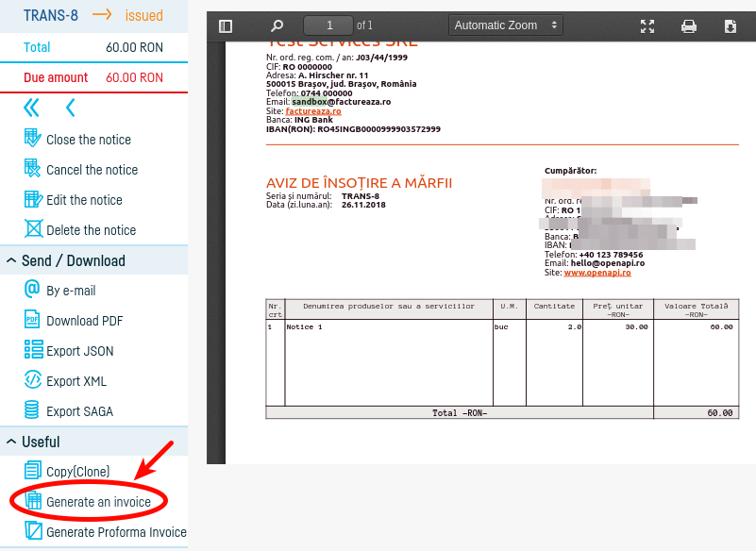Click the double left arrow icon
Screen dimensions: 756x551
(32, 108)
